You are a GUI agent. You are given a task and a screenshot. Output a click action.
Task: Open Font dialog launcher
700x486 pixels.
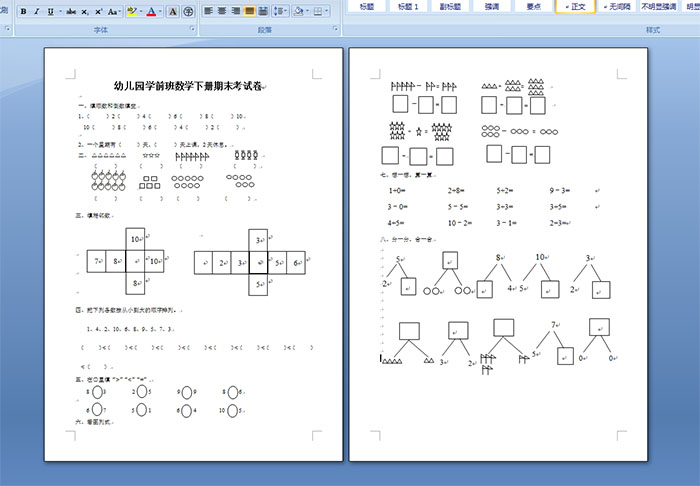coord(192,29)
